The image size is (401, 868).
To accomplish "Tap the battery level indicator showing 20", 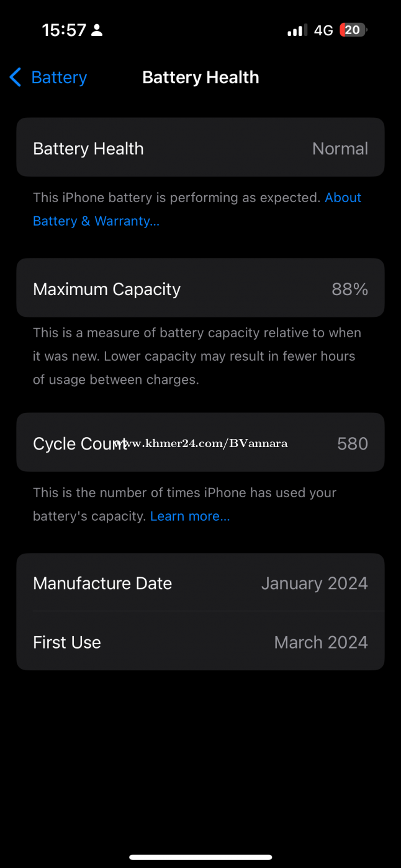I will pyautogui.click(x=353, y=30).
